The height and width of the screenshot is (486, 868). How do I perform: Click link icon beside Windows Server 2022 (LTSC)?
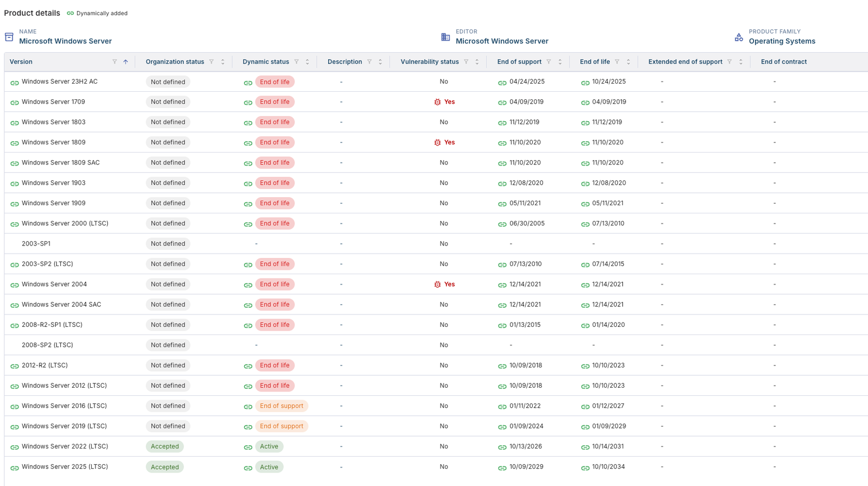[x=15, y=447]
